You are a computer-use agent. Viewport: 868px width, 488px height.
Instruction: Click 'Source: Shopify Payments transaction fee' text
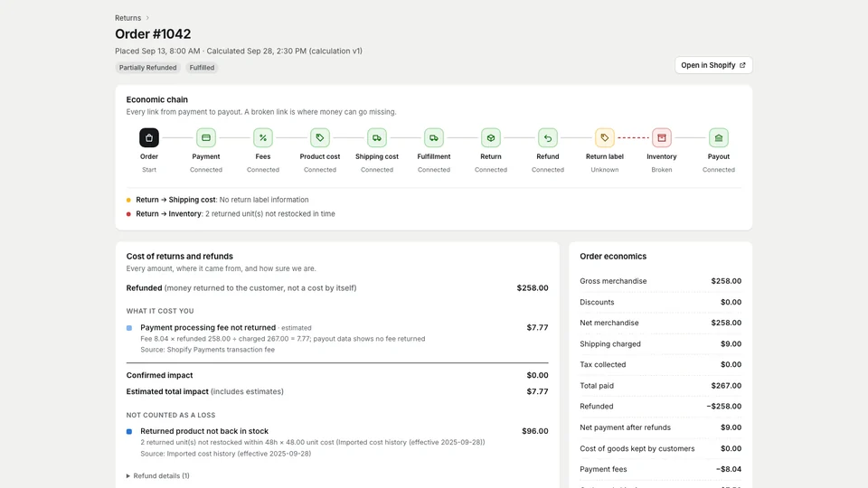tap(208, 350)
